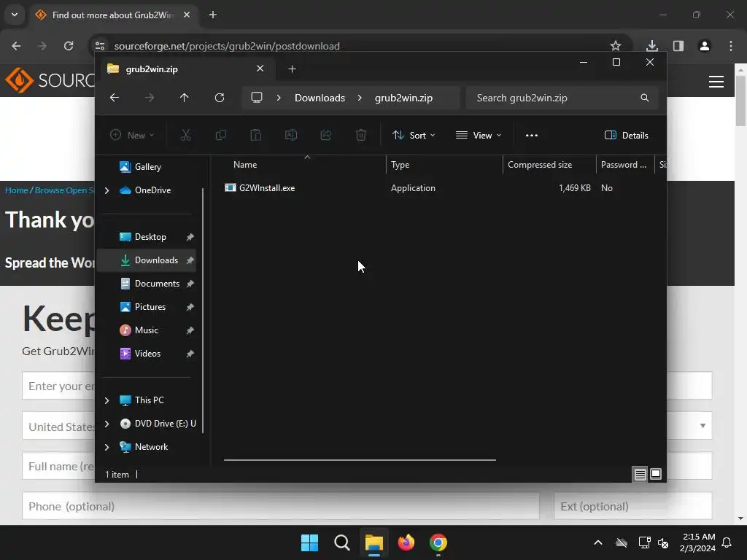This screenshot has width=747, height=560.
Task: Navigate up one folder level
Action: pos(185,98)
